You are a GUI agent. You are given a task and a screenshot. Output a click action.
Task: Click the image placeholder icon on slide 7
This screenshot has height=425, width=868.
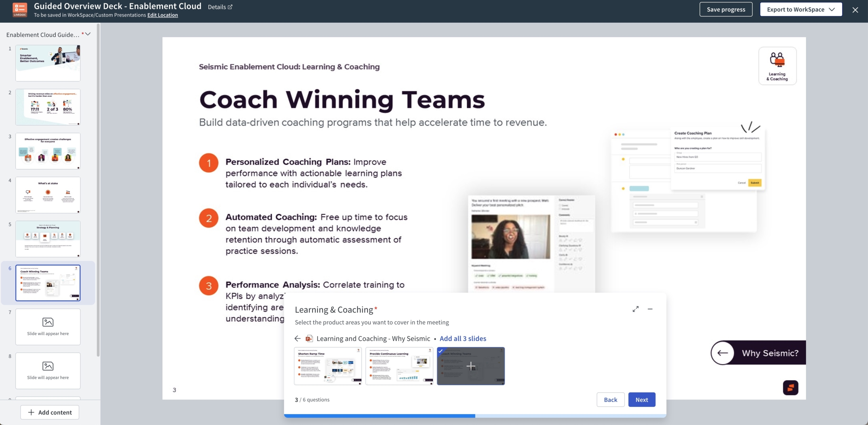pyautogui.click(x=48, y=322)
